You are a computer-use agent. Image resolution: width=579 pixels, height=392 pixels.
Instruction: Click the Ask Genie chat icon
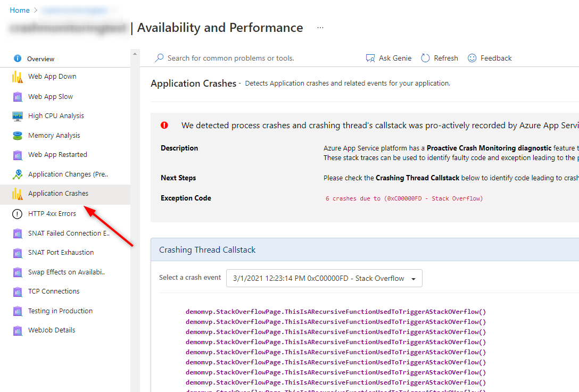click(x=370, y=58)
